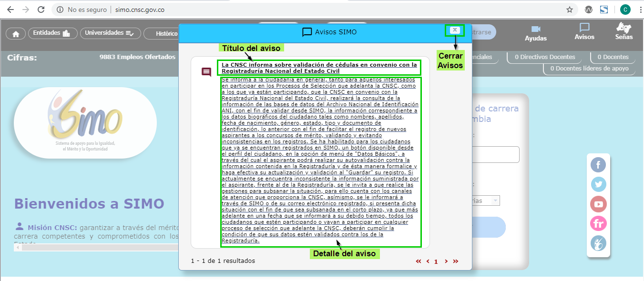Go to the next page of notices

pyautogui.click(x=446, y=261)
